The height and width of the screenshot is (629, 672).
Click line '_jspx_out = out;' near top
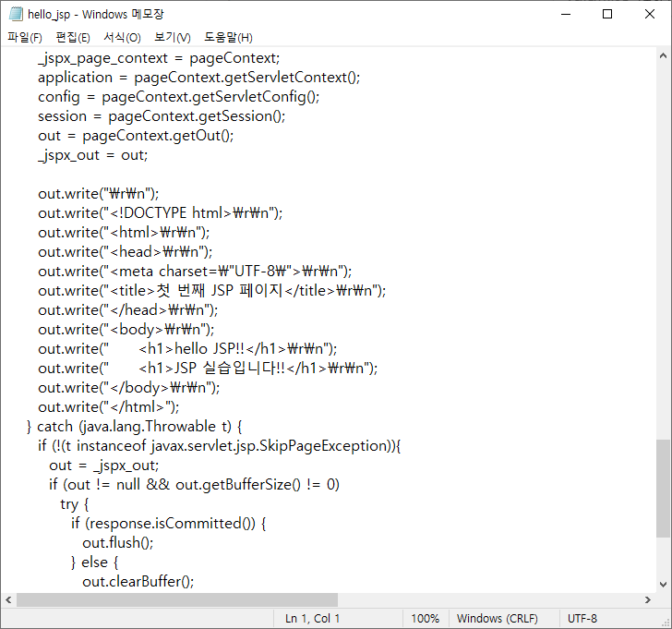(92, 155)
